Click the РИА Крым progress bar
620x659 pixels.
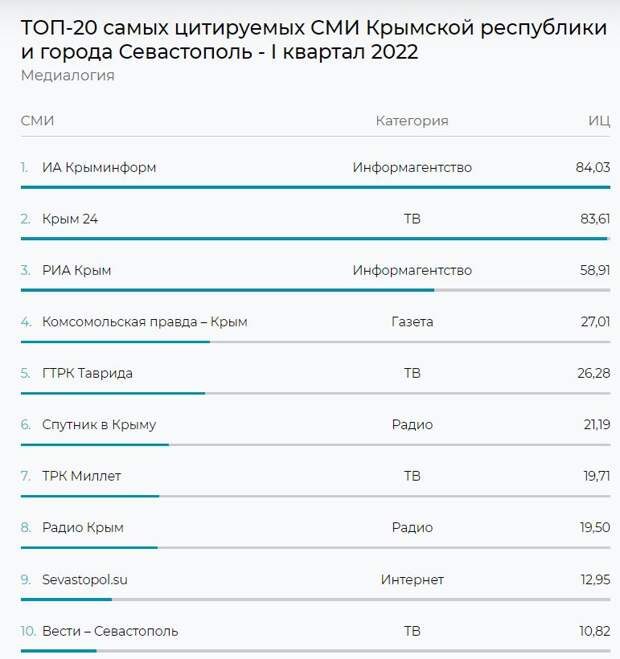[227, 290]
